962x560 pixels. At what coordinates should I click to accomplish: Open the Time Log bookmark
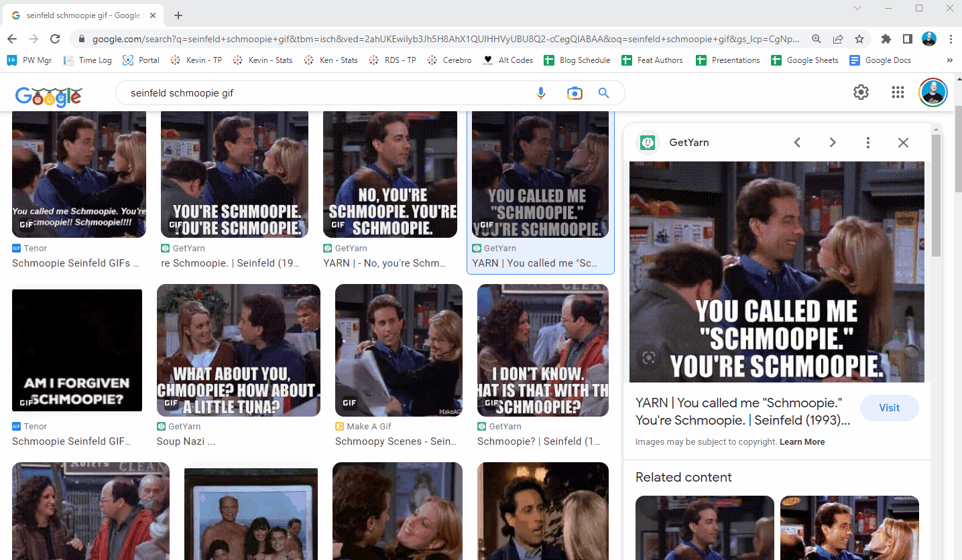click(x=87, y=60)
